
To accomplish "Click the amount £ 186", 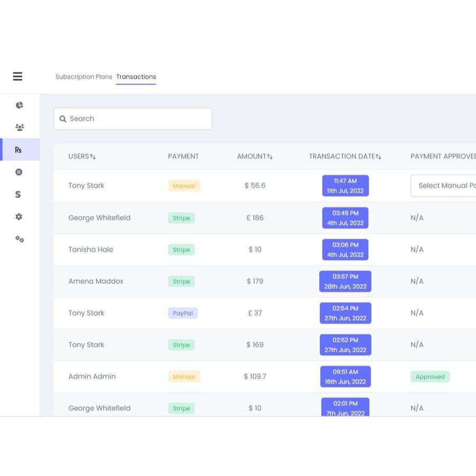I will pyautogui.click(x=255, y=218).
